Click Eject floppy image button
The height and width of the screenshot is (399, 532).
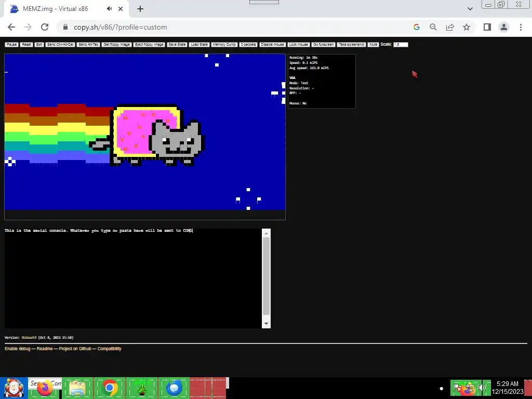pos(149,45)
